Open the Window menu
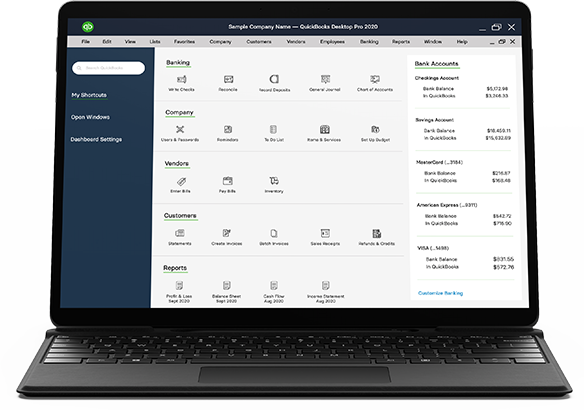The image size is (584, 410). coord(433,42)
